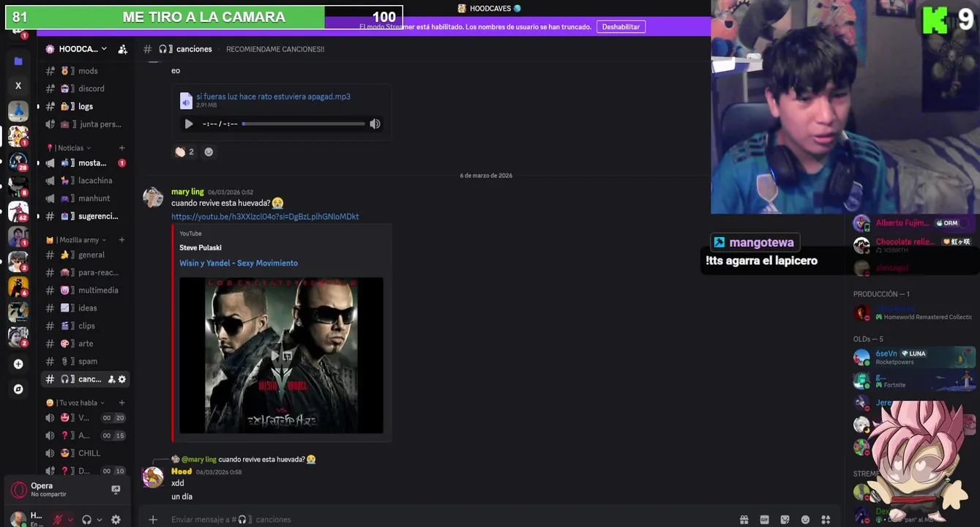
Task: Edit canciones channel settings gear
Action: tap(122, 379)
